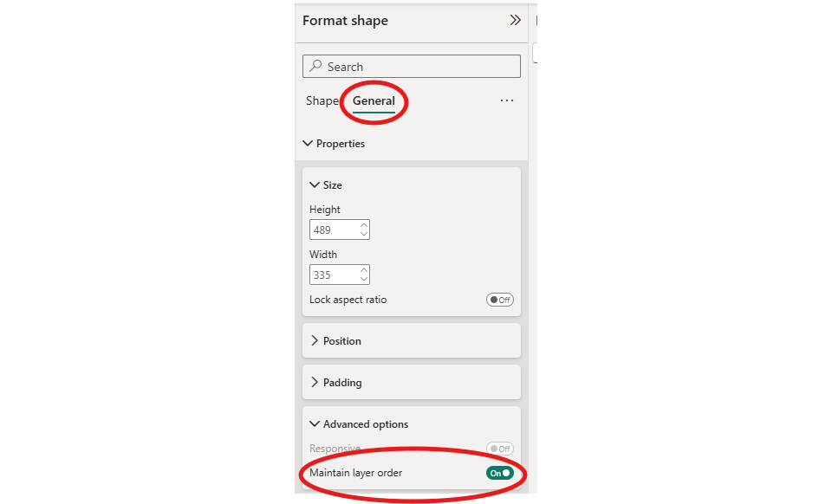Decrease Height with the down arrow
Image resolution: width=832 pixels, height=504 pixels.
pyautogui.click(x=364, y=235)
